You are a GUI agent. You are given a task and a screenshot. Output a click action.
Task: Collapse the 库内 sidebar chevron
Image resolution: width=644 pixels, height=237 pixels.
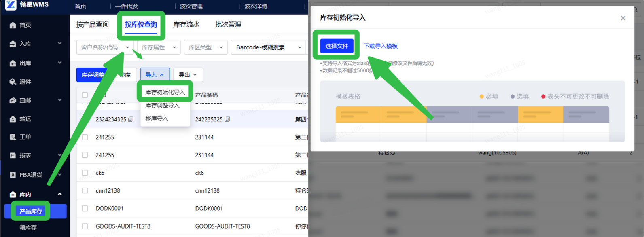click(x=60, y=194)
